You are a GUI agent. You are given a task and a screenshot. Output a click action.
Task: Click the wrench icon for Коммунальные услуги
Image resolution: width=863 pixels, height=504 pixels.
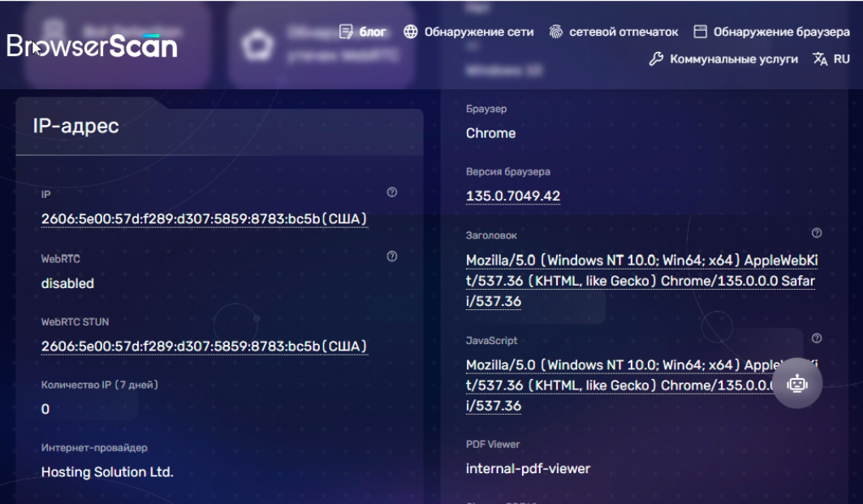click(x=657, y=59)
